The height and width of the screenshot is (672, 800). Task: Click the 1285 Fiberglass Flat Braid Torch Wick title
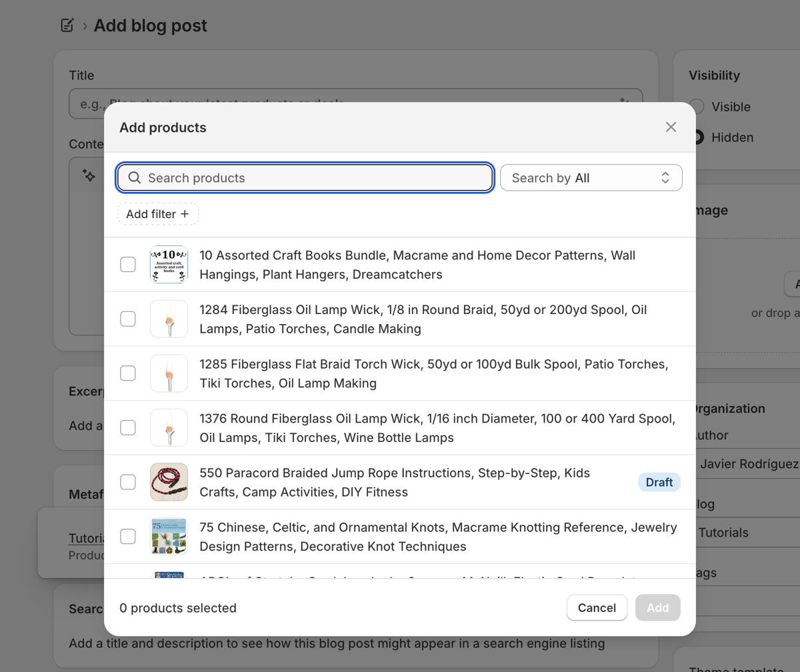tap(434, 373)
